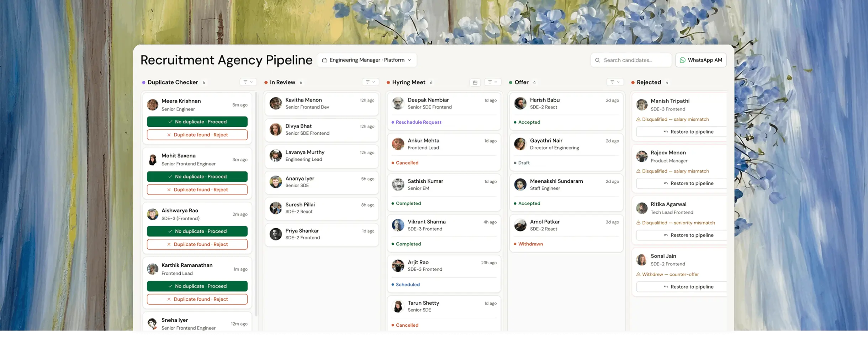
Task: Open the In Review column filter dropdown
Action: 370,82
